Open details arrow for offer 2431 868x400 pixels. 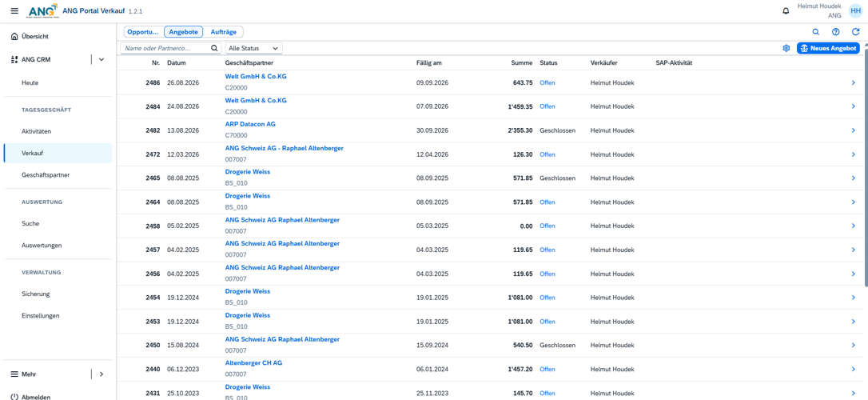[x=853, y=392]
